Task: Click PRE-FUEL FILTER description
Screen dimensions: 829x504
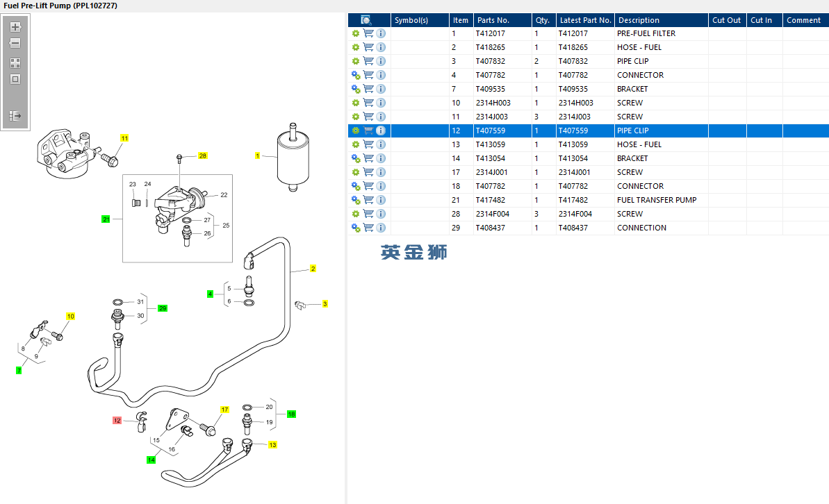Action: point(646,33)
